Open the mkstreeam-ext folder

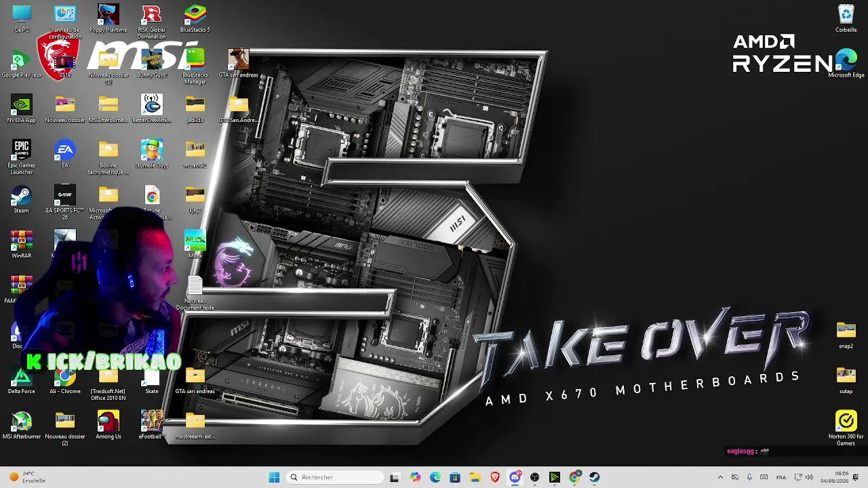195,426
